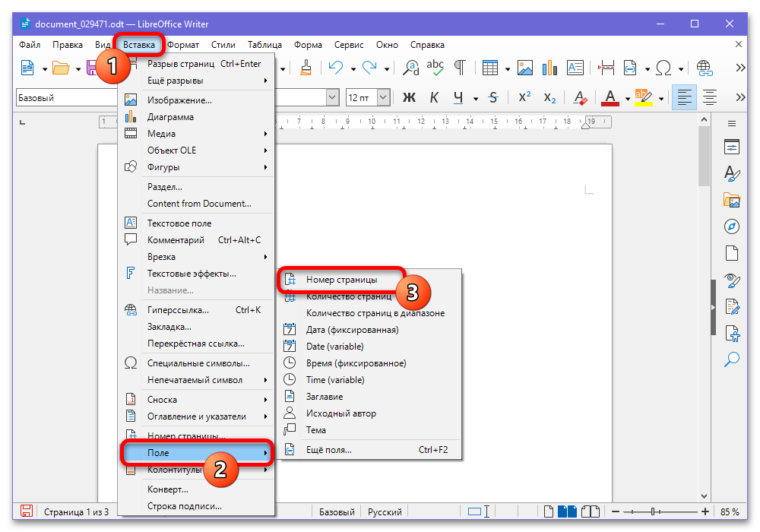Insert a text box from the toolbar
The image size is (760, 532).
pos(575,68)
